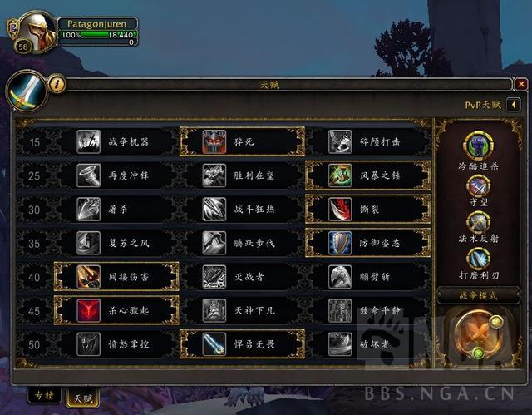Open the info button beside sword emblem
The image size is (532, 415).
coord(57,83)
